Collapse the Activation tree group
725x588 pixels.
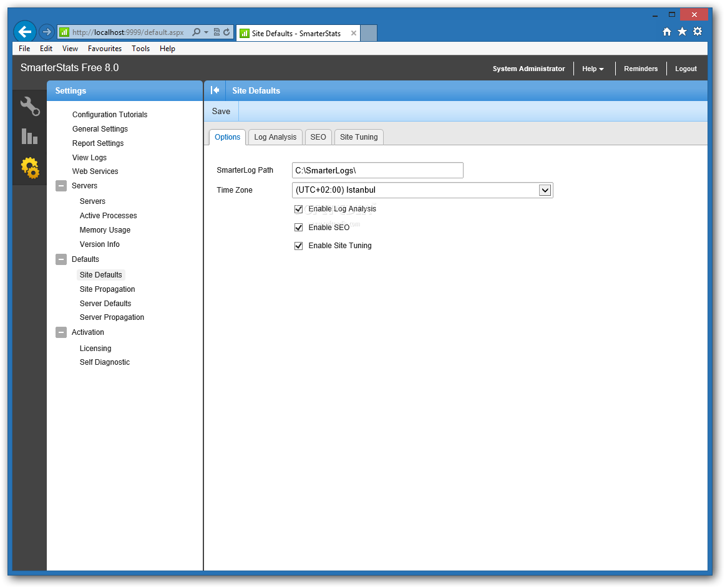coord(61,332)
